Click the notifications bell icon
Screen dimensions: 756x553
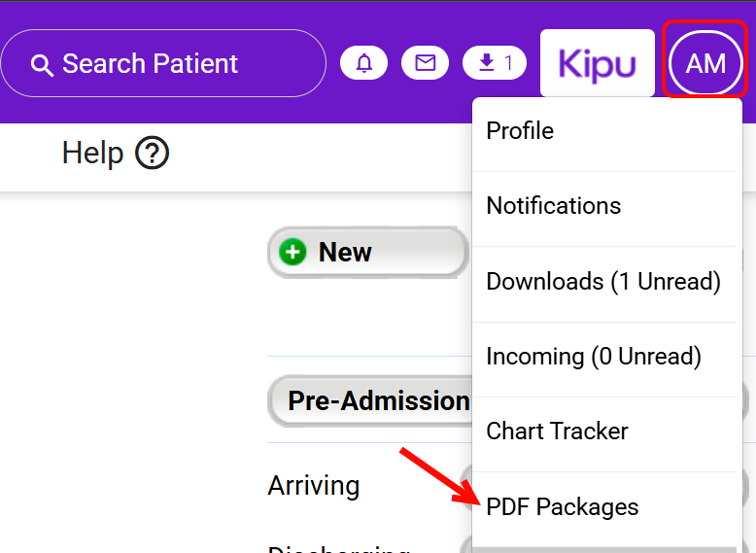coord(364,63)
